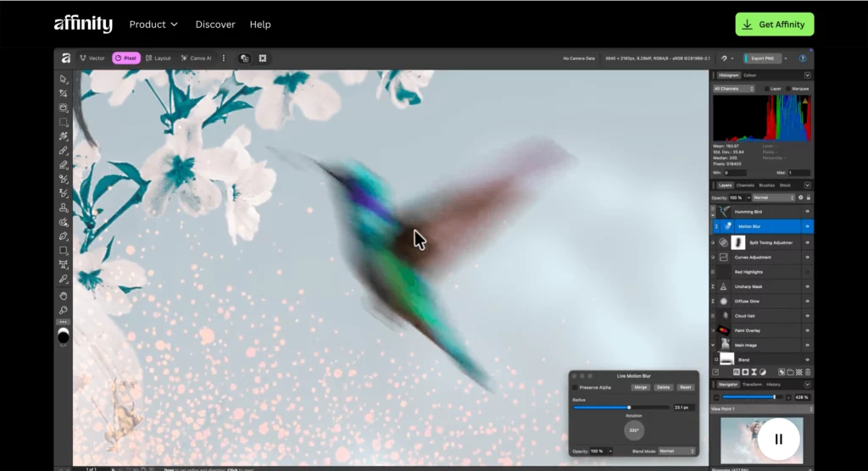
Task: Enable the histogram Layer checkbox
Action: 766,89
